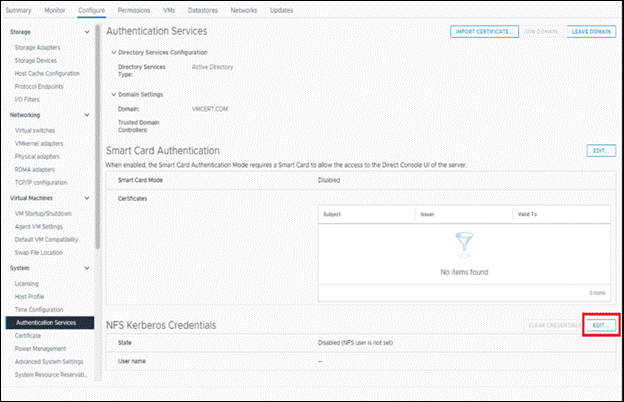The height and width of the screenshot is (402, 624).
Task: Click the Active Directory type value
Action: (213, 67)
